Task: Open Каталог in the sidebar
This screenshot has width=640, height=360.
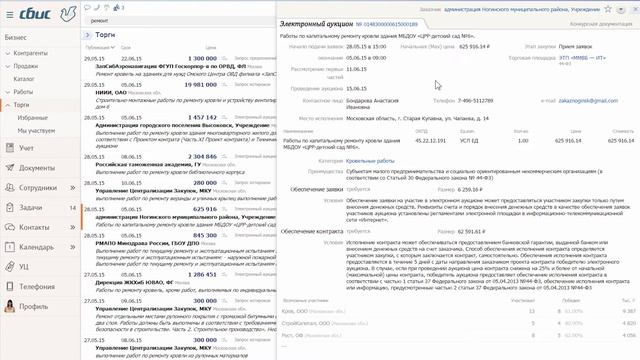Action: (24, 79)
